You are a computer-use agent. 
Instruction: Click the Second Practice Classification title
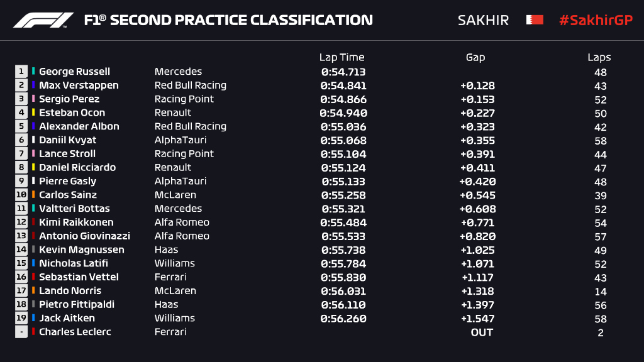(228, 20)
